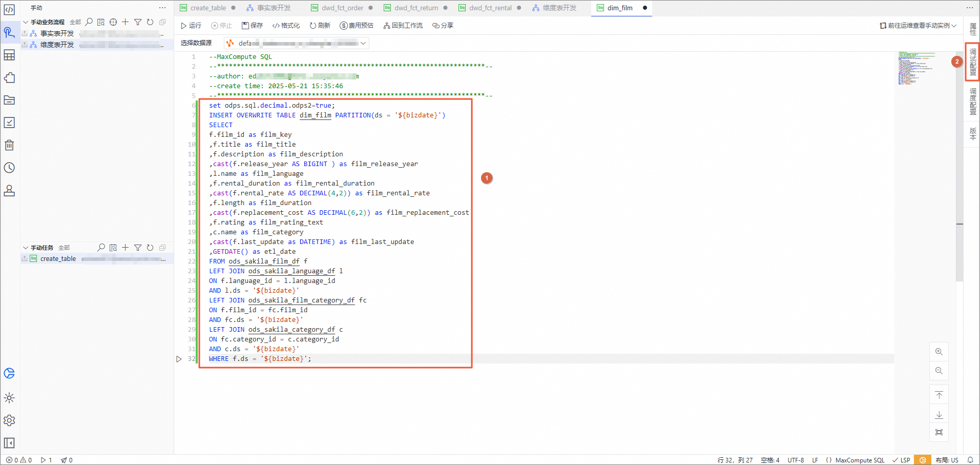Screen dimensions: 980x465
Task: Open the folder resources icon in left sidebar
Action: [9, 100]
